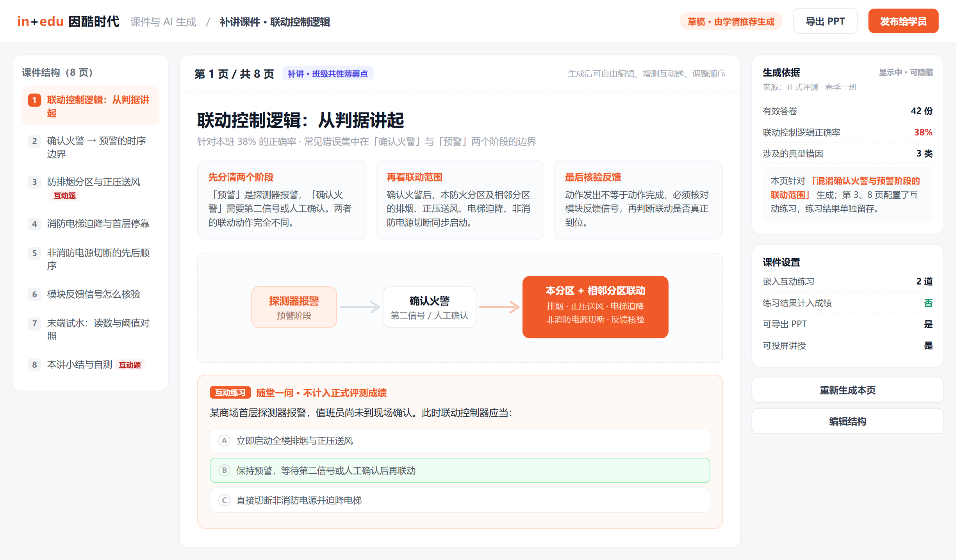The image size is (956, 560).
Task: Choose option A 立即启动全楼排烟与正压送风
Action: tap(460, 441)
